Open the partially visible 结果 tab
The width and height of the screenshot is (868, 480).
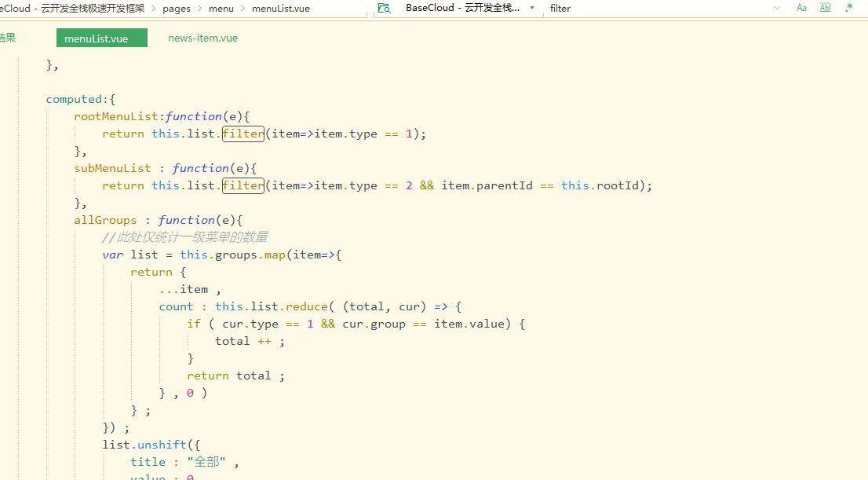[x=8, y=38]
